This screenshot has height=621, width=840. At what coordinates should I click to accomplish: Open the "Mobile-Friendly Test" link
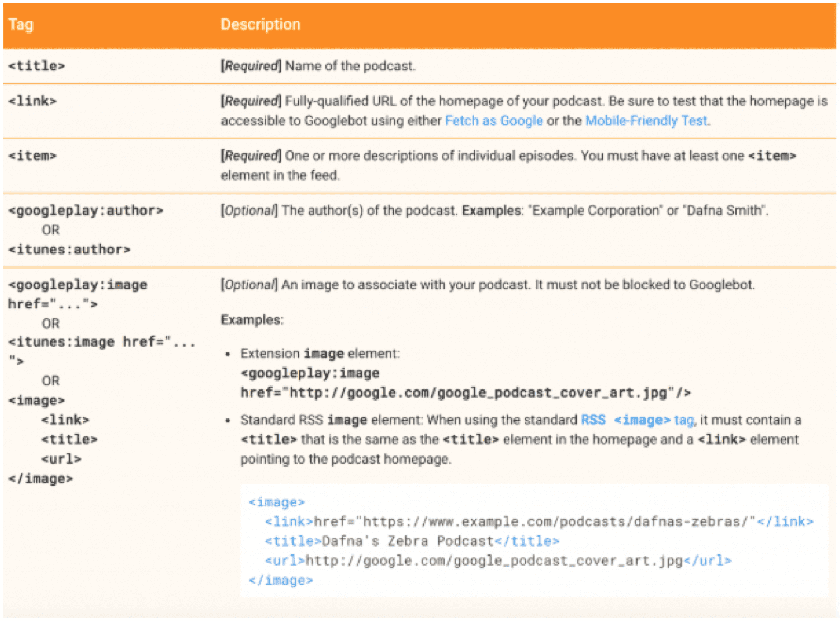click(x=646, y=121)
